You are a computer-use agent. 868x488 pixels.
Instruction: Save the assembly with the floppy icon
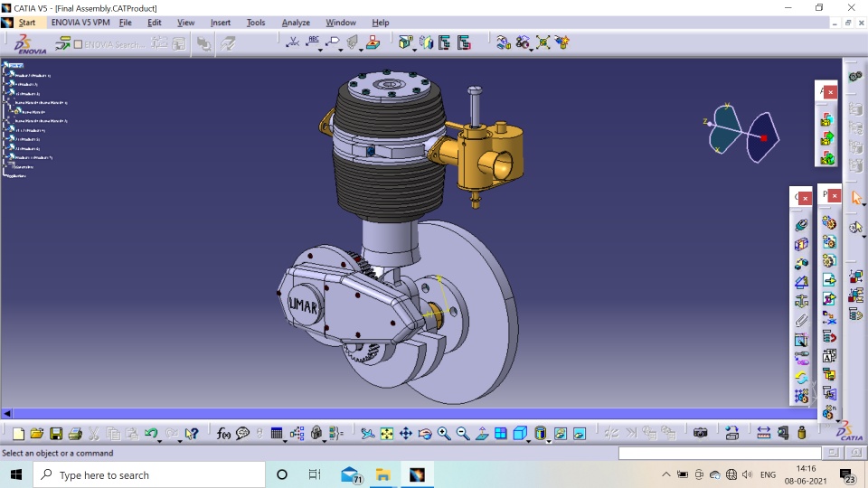pyautogui.click(x=56, y=433)
